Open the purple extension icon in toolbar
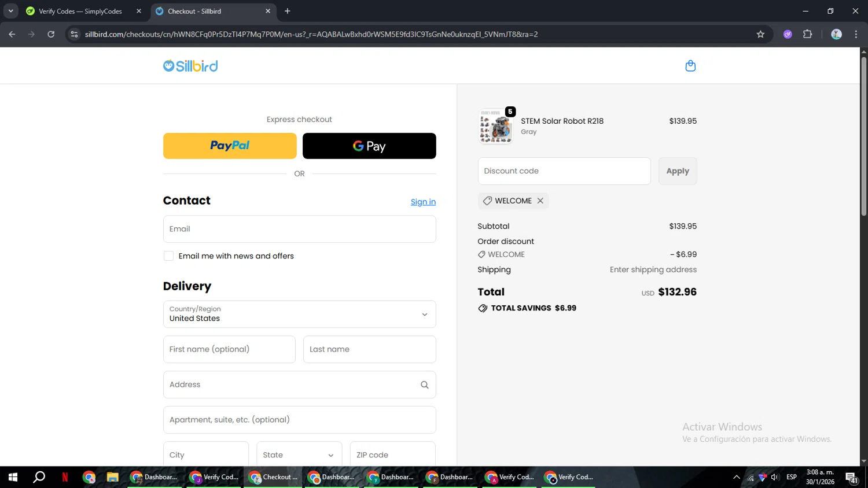 point(788,34)
